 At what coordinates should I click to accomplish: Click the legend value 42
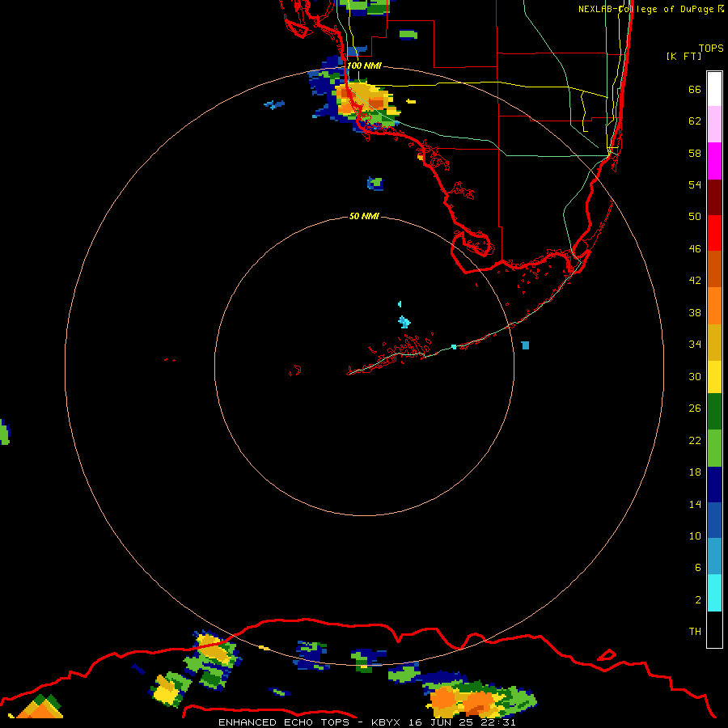[695, 281]
